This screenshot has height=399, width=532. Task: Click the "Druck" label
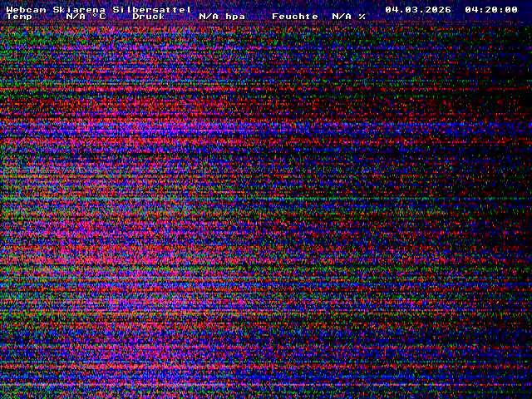coord(149,17)
